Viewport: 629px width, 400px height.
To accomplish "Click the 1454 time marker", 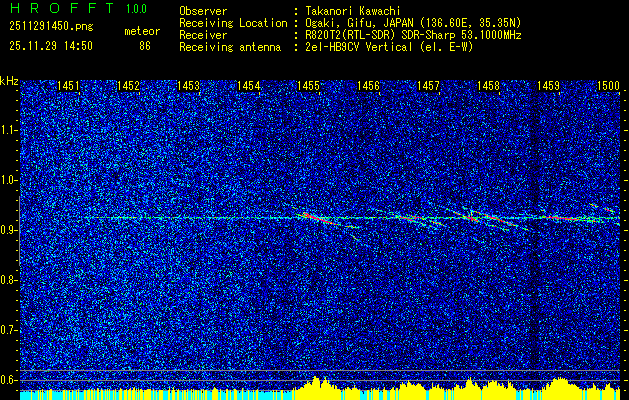I will 248,85.
